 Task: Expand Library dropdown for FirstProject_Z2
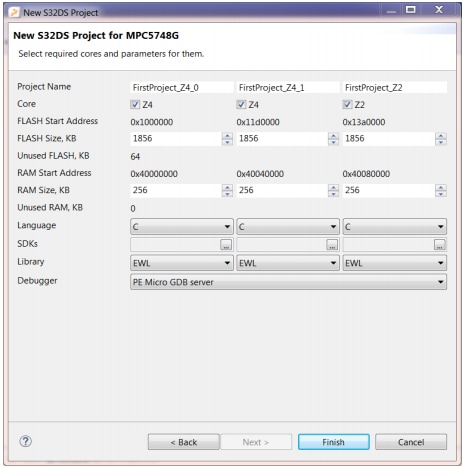point(395,263)
